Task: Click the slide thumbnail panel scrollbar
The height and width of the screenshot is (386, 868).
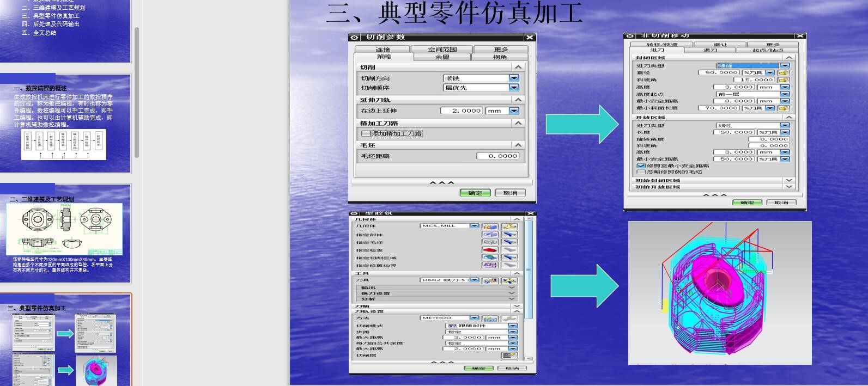Action: [137, 93]
